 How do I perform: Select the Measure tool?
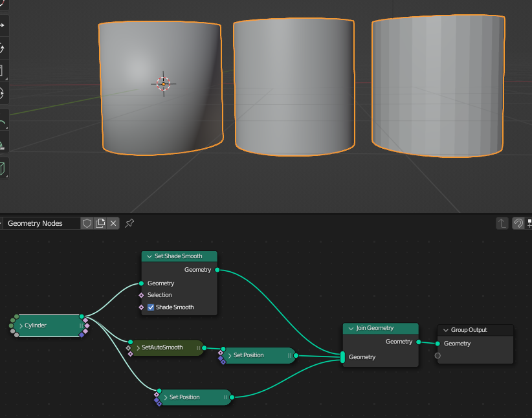[6, 146]
